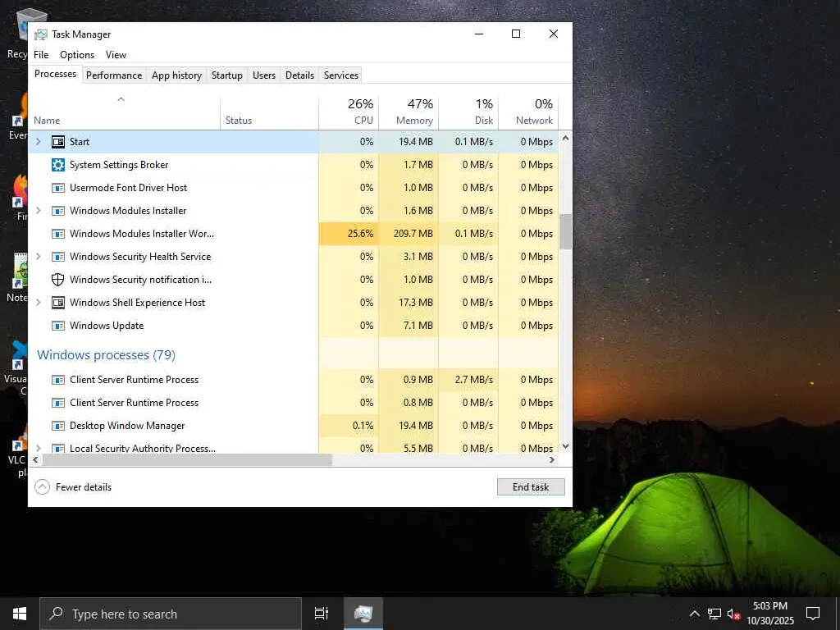Click the Task Manager taskbar icon
Viewport: 840px width, 630px height.
[363, 614]
